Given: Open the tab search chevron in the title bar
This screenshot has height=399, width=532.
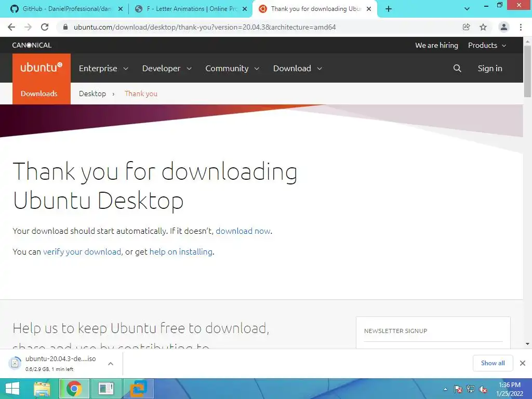Looking at the screenshot, I should point(467,9).
